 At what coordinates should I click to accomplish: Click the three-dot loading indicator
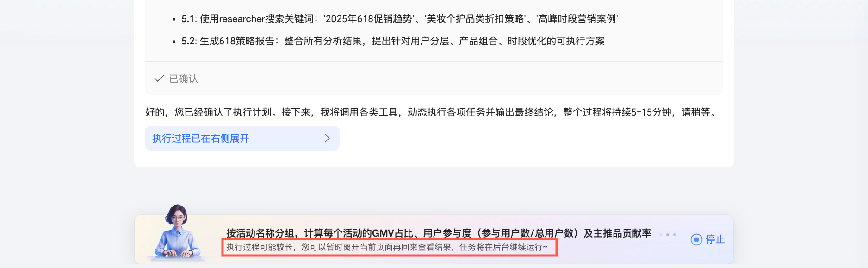click(x=668, y=235)
